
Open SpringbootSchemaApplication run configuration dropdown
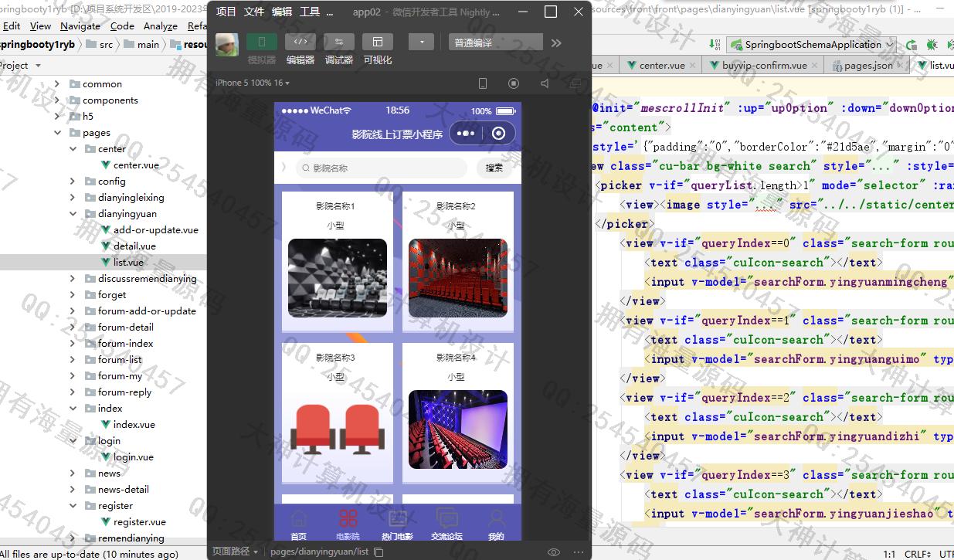(x=811, y=45)
